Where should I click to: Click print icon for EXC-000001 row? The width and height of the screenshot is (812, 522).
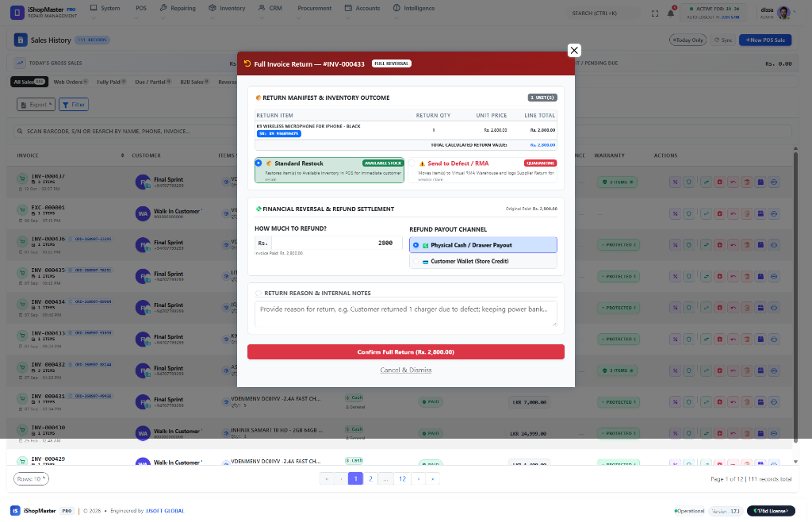coord(774,214)
